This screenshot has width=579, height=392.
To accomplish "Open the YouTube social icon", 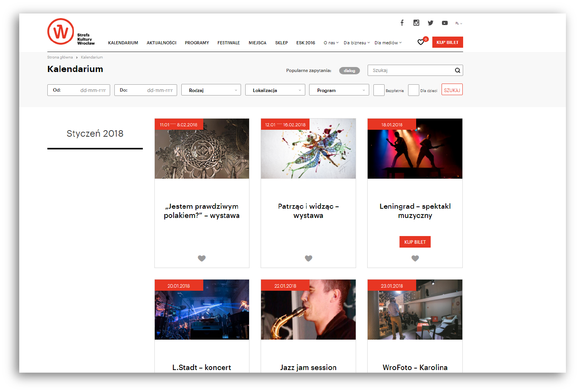I will tap(445, 23).
